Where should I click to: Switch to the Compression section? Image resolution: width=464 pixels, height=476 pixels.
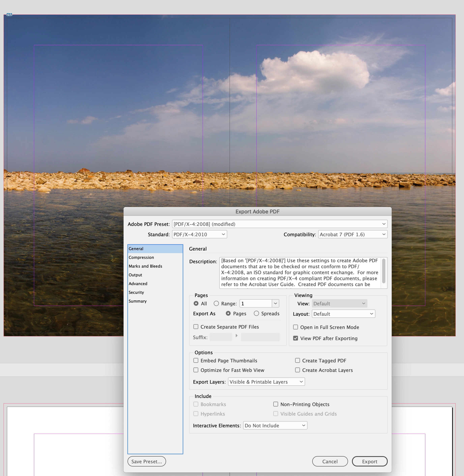141,257
